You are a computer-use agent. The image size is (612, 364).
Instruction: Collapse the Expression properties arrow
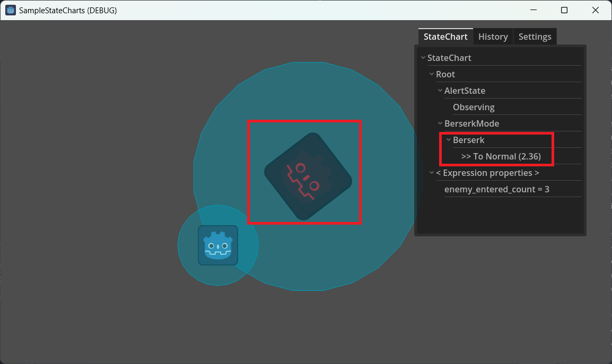432,172
